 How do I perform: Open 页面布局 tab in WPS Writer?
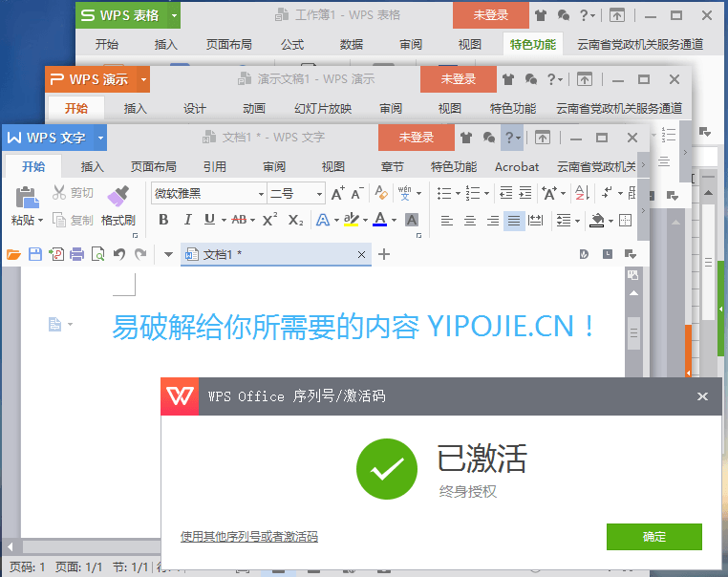tap(154, 166)
